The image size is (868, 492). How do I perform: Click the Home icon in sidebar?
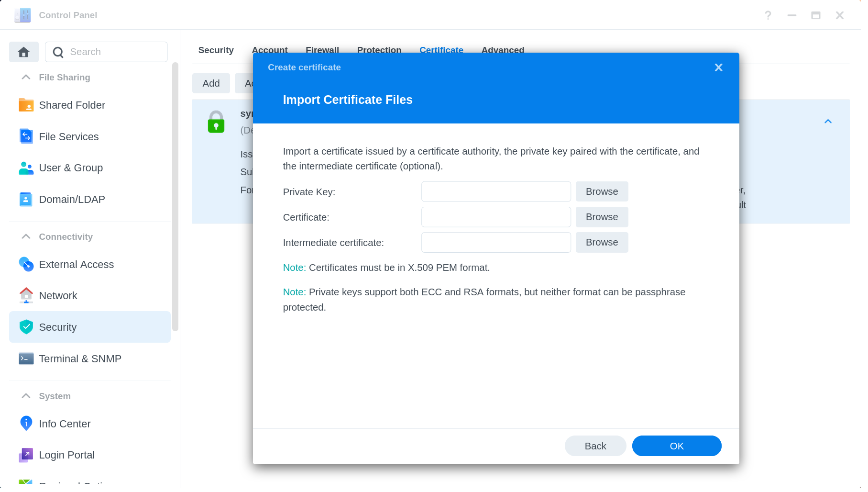coord(24,52)
